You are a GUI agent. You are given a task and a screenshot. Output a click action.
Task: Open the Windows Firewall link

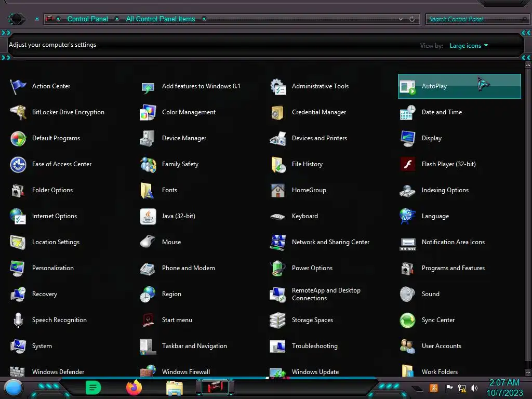click(186, 372)
